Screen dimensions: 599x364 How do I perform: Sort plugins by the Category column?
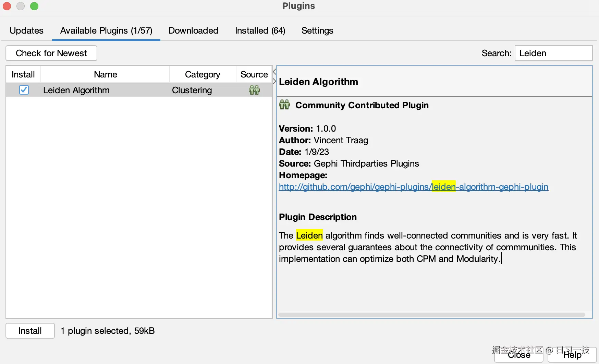[x=202, y=74]
